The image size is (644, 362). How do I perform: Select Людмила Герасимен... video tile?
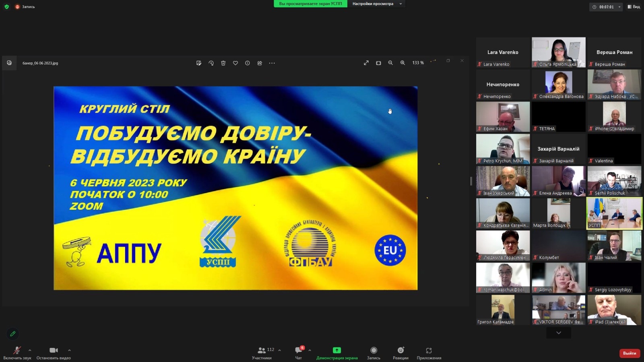click(x=503, y=246)
